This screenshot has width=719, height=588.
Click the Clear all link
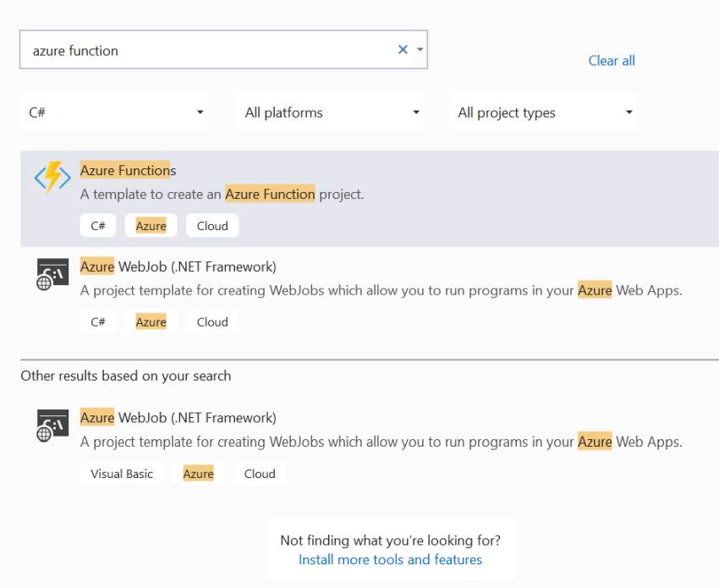611,60
